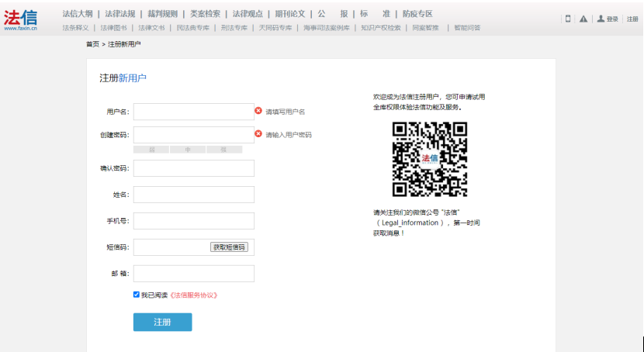Open the 防疫专区 menu
Viewport: 644px width, 352px height.
417,14
